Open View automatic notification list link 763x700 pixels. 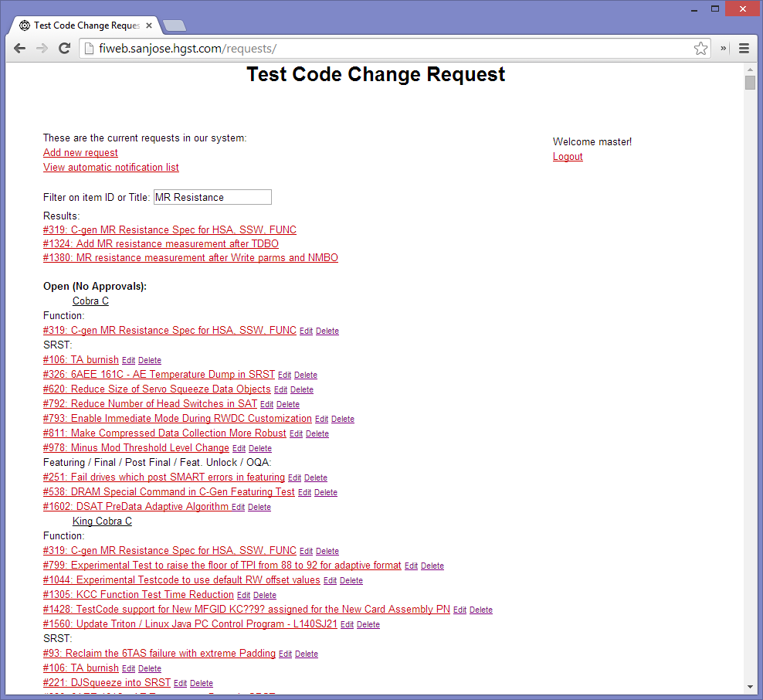(111, 168)
